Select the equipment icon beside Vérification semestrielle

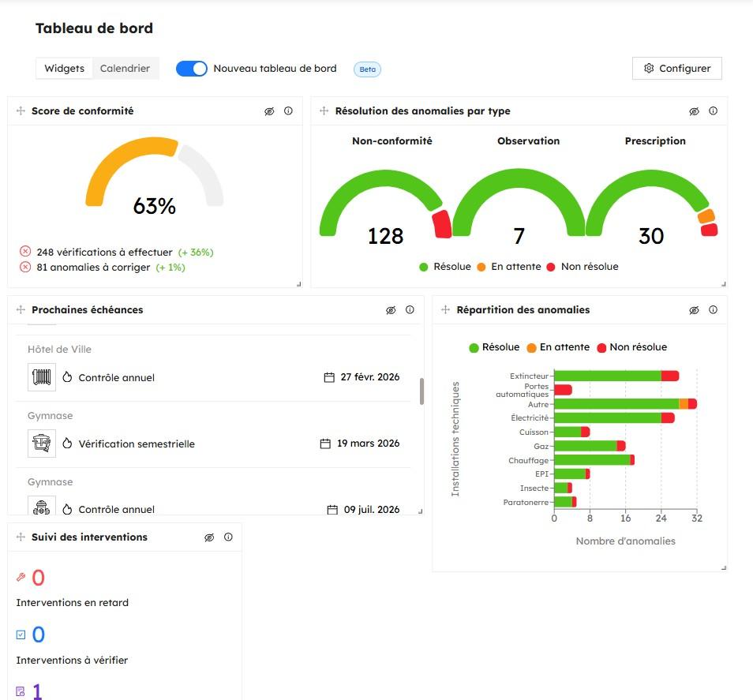40,443
